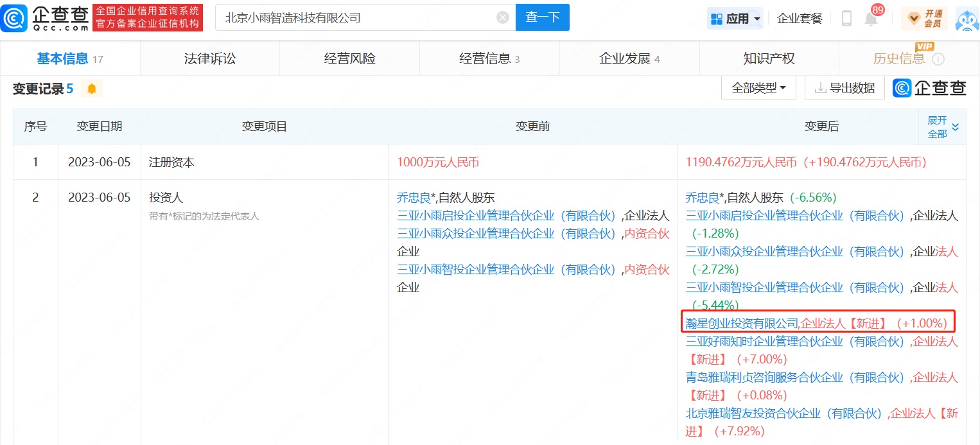The height and width of the screenshot is (445, 980).
Task: Click the info icon next to 历史信息
Action: (938, 59)
